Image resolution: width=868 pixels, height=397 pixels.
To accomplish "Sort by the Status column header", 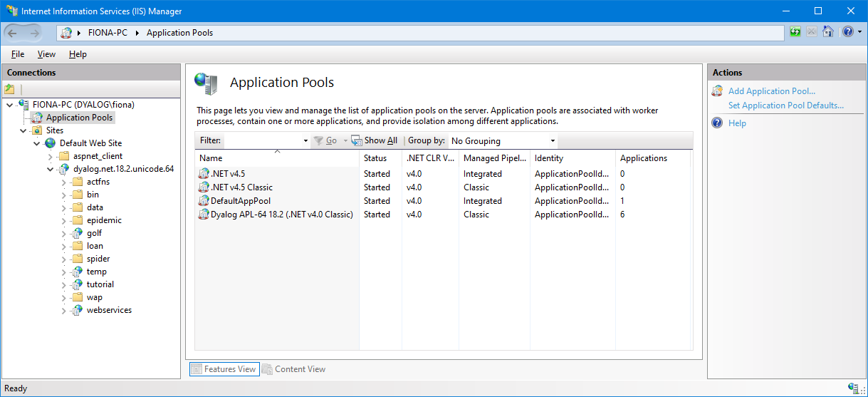I will [380, 158].
